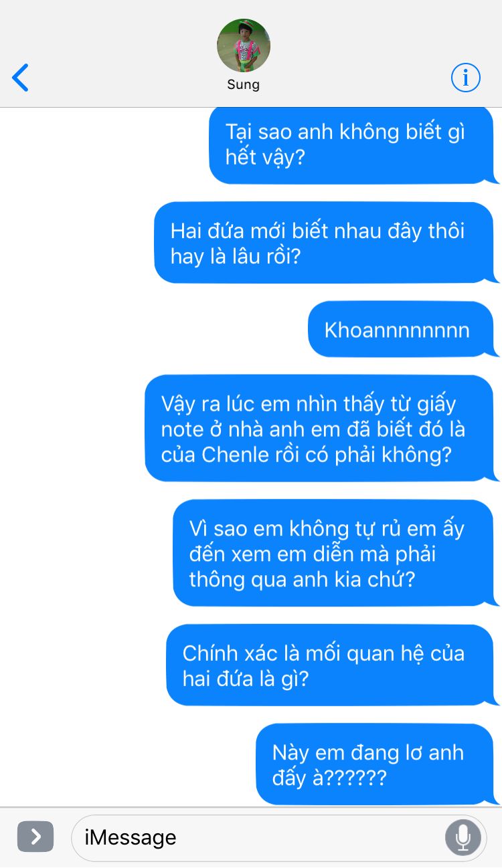
Task: Go back using the blue chevron
Action: pyautogui.click(x=21, y=78)
